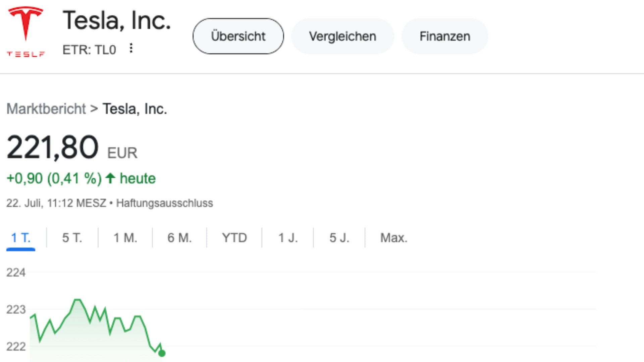Click the chart line peak near 223
This screenshot has width=644, height=362.
(78, 300)
